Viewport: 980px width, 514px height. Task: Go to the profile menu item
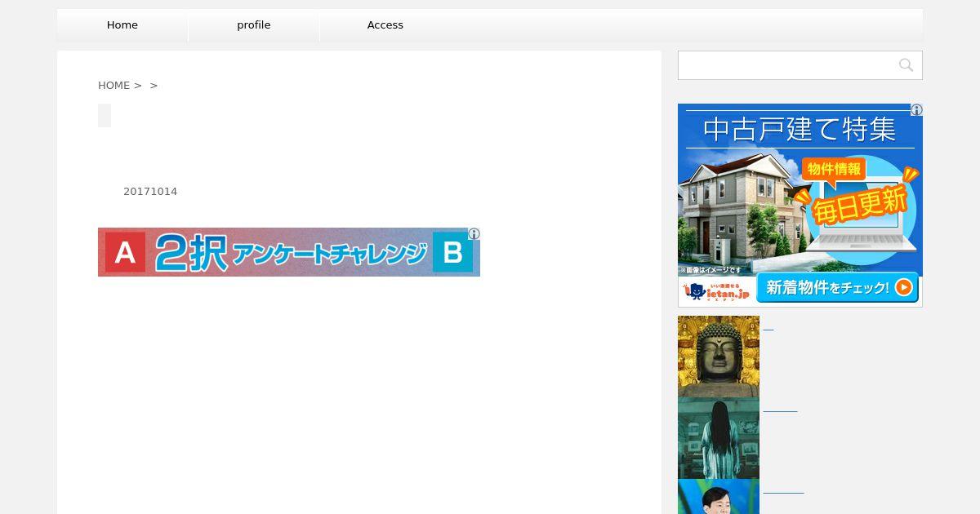254,25
